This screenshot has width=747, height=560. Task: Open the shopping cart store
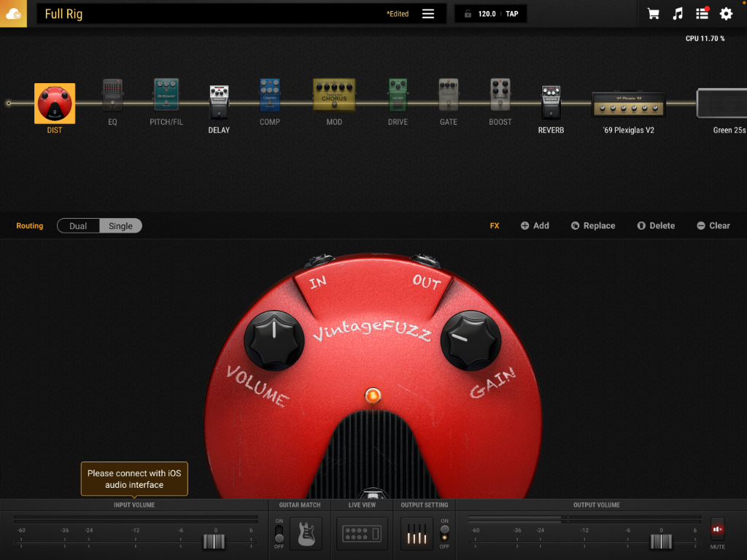[653, 14]
